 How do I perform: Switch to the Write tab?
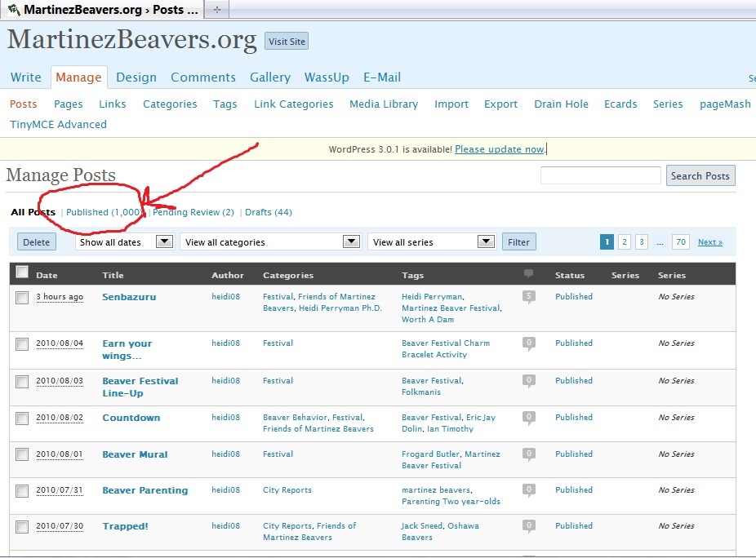26,77
